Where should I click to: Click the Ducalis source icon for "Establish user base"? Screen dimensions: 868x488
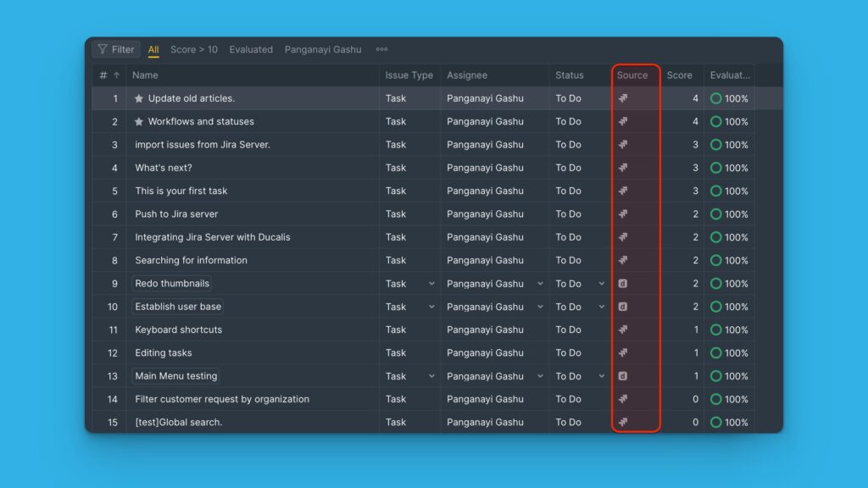click(x=623, y=307)
